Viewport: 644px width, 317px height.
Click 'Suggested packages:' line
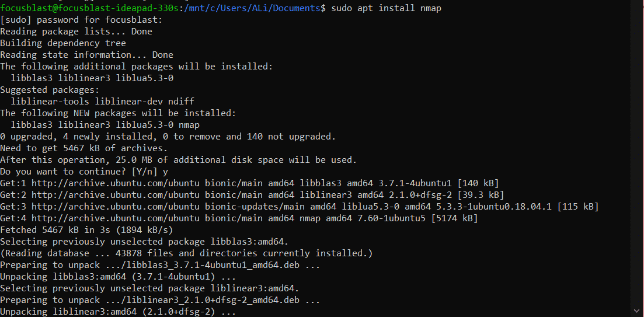click(50, 90)
